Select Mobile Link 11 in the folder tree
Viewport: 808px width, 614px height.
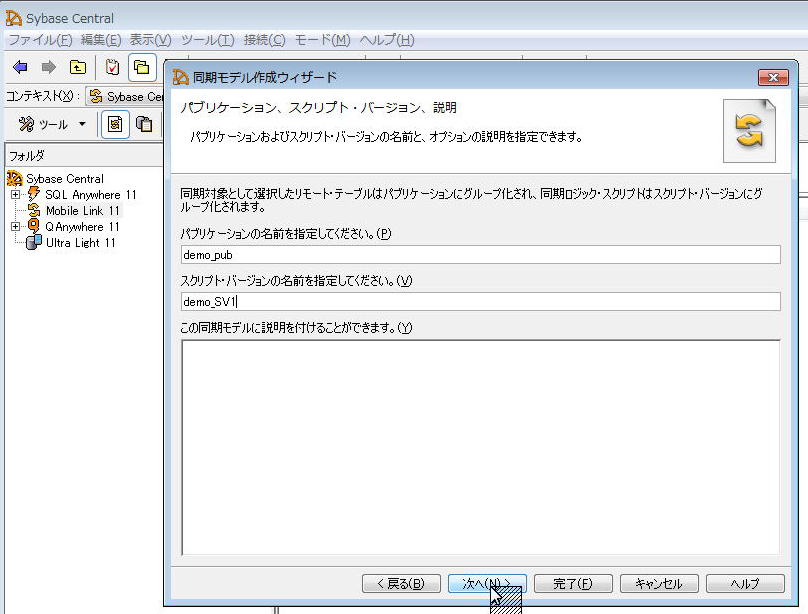[82, 211]
